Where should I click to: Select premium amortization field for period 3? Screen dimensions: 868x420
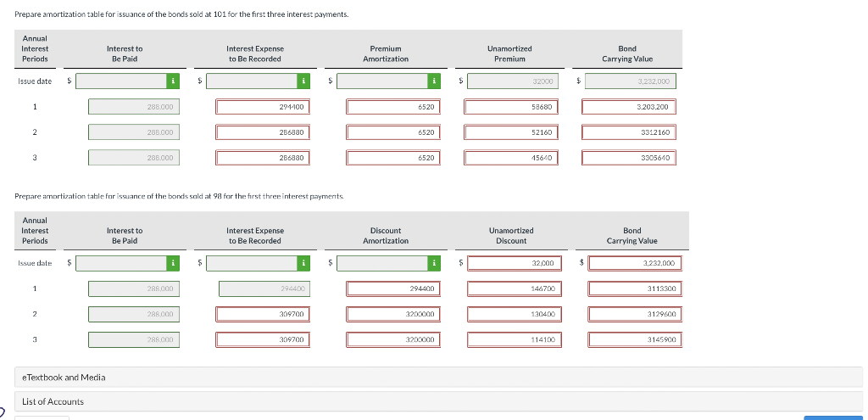tap(393, 158)
